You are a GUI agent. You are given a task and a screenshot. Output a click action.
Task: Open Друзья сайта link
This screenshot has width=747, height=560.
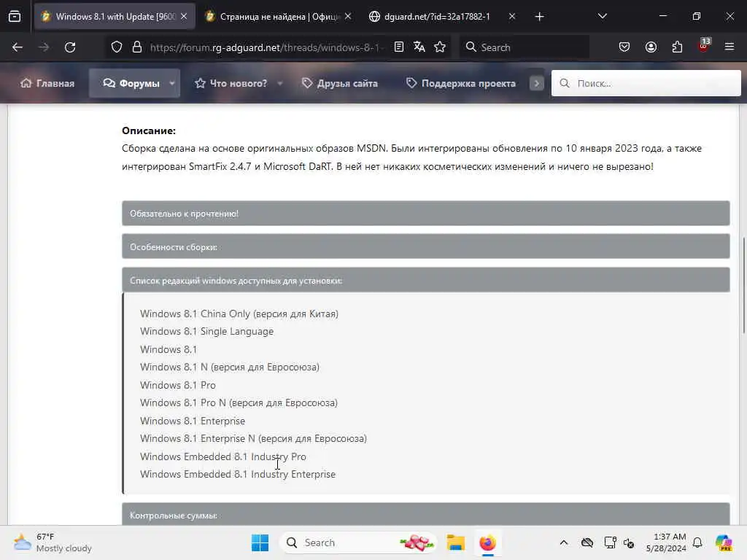coord(340,83)
